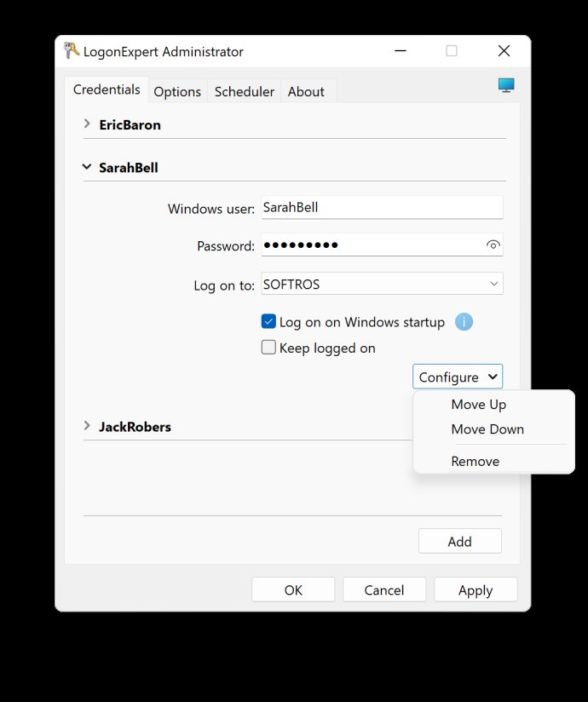Click the blue monitor icon

pos(506,85)
